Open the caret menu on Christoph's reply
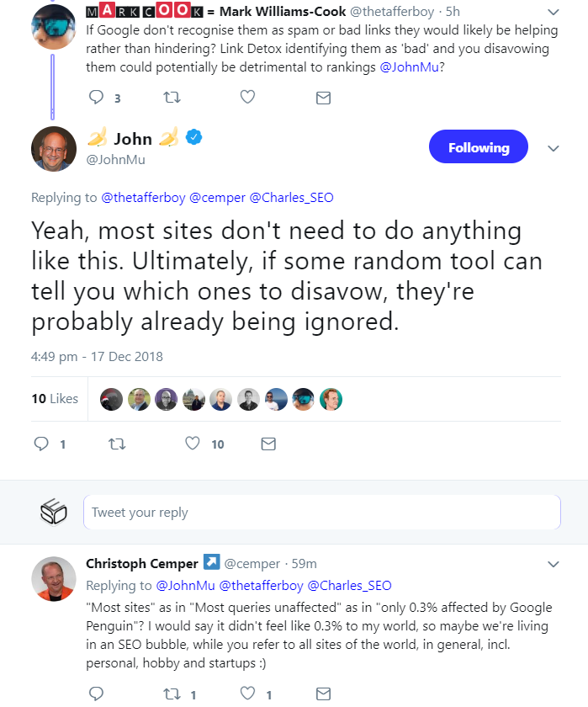 click(553, 564)
